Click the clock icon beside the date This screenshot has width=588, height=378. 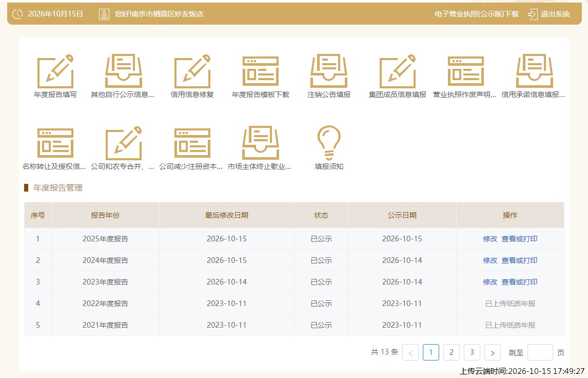(x=17, y=14)
